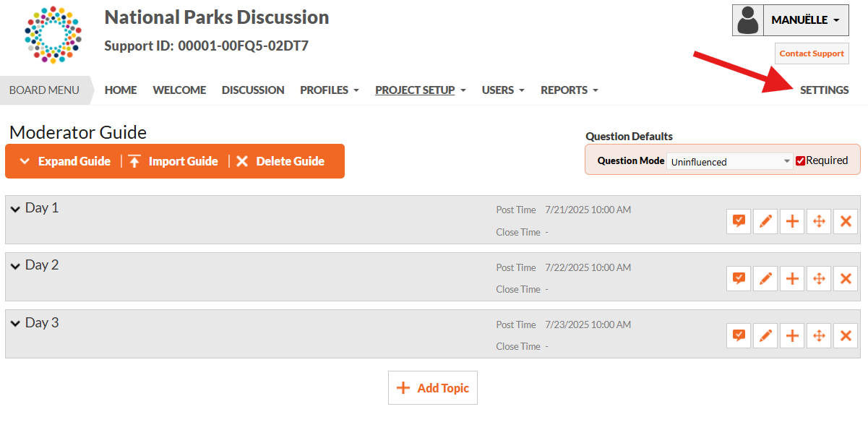The width and height of the screenshot is (868, 430).
Task: Open the Question Mode dropdown
Action: pyautogui.click(x=730, y=161)
